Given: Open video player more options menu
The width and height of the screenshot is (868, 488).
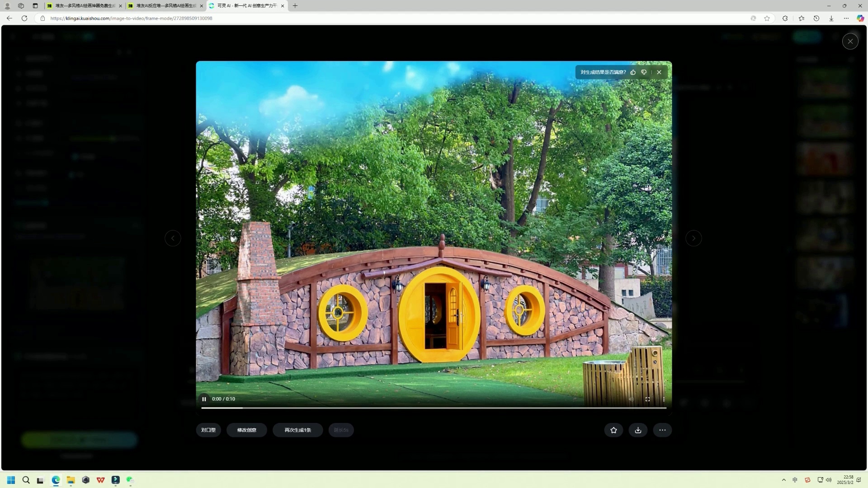Looking at the screenshot, I should 664,399.
